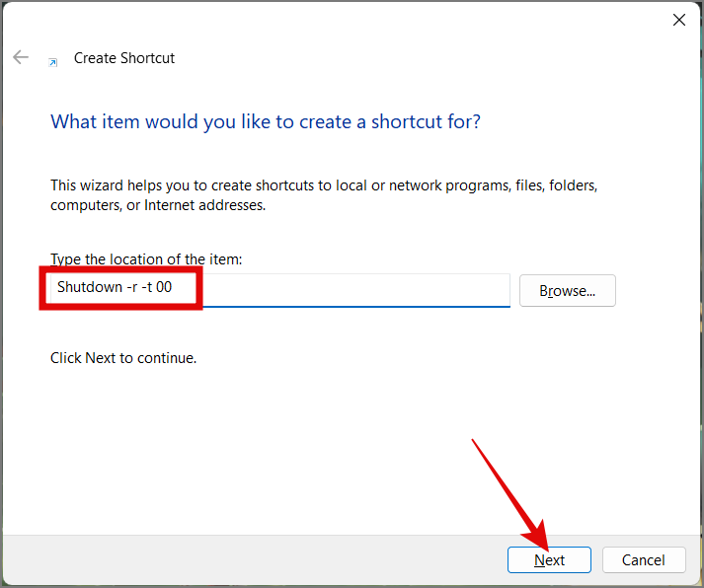Click the Type the location of the item label

coord(146,259)
